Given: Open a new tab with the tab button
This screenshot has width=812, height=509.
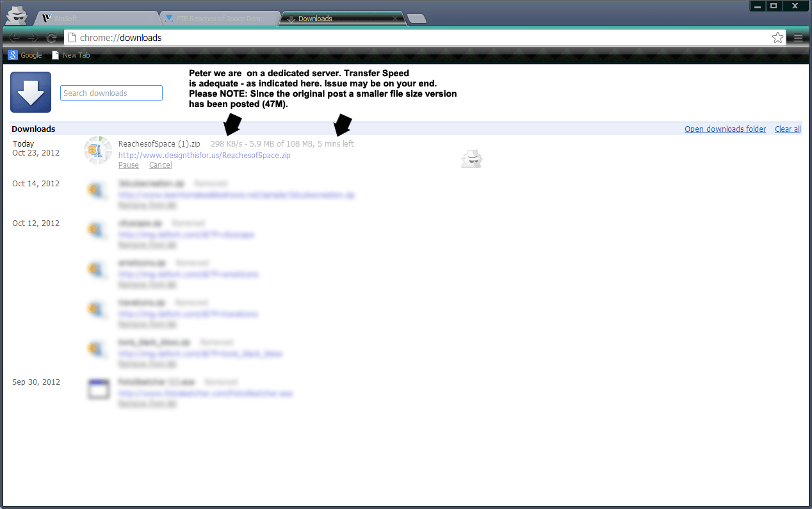Looking at the screenshot, I should [x=417, y=19].
